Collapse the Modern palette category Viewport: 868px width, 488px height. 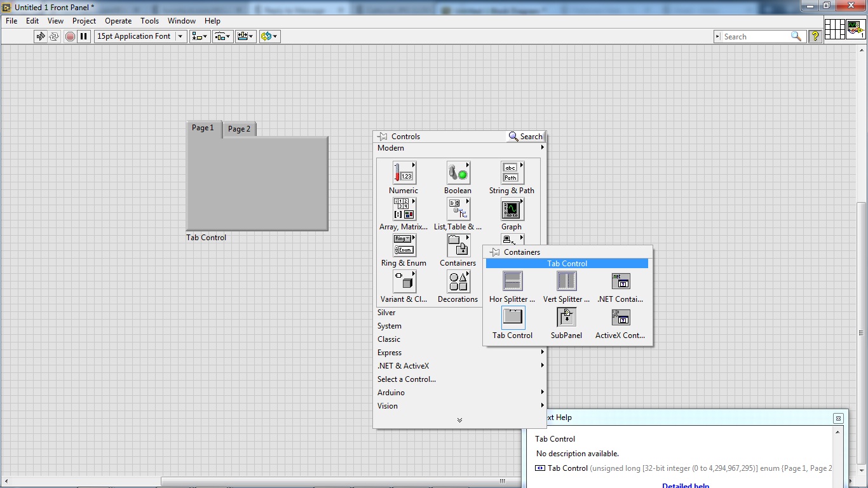(461, 148)
